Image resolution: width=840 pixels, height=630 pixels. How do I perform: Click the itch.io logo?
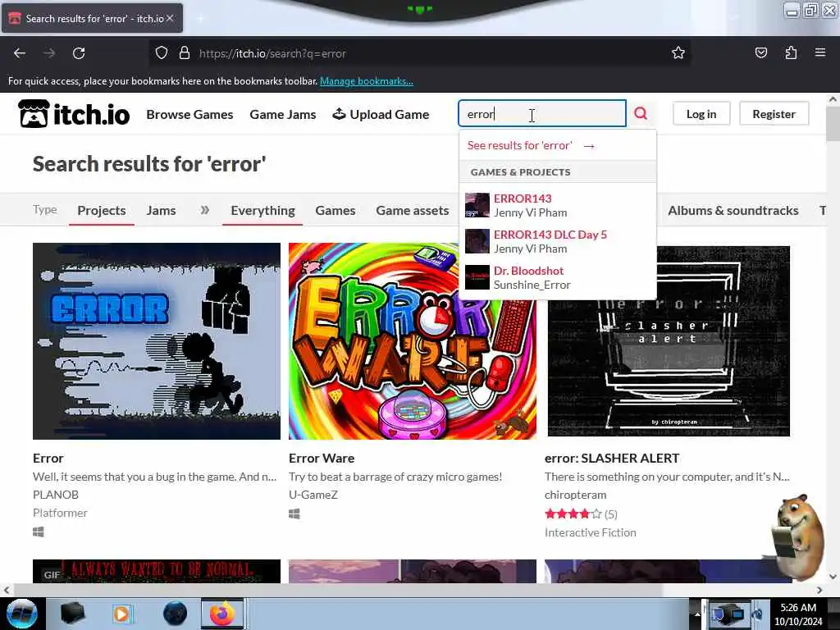pyautogui.click(x=74, y=113)
